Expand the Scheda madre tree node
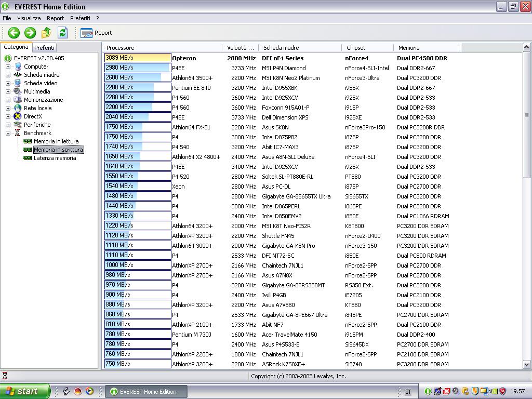 tap(8, 75)
